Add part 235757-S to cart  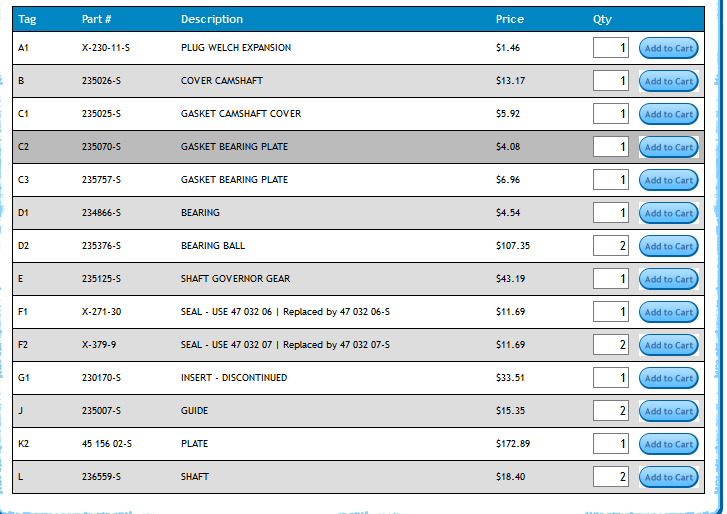(x=668, y=180)
